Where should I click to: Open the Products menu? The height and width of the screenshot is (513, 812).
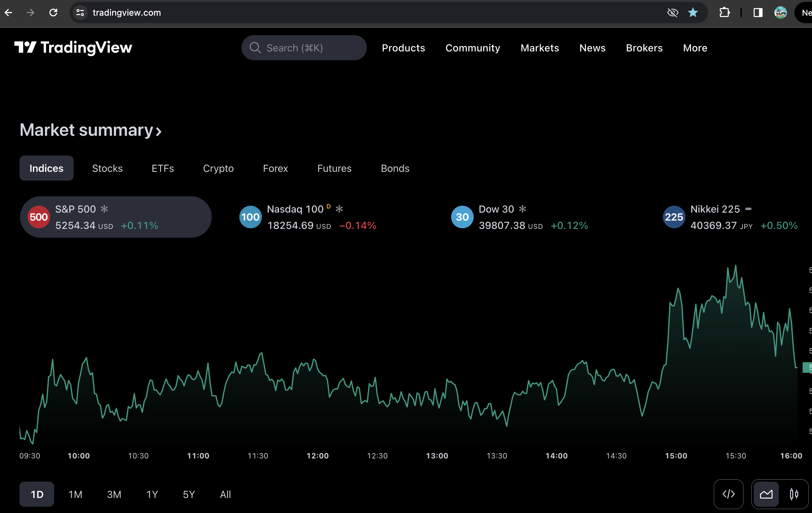click(x=403, y=48)
